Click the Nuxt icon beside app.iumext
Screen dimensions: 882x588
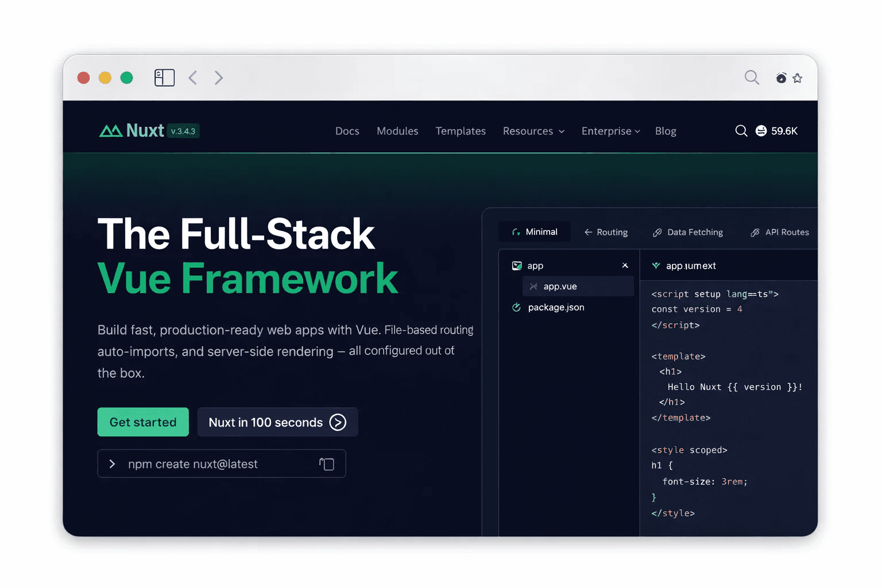pos(656,265)
